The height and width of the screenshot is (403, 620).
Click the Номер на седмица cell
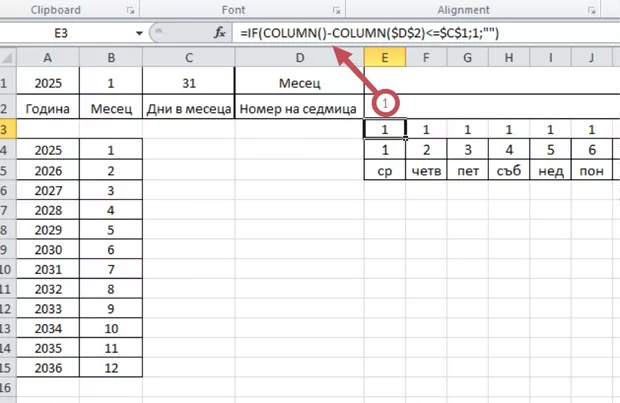300,108
